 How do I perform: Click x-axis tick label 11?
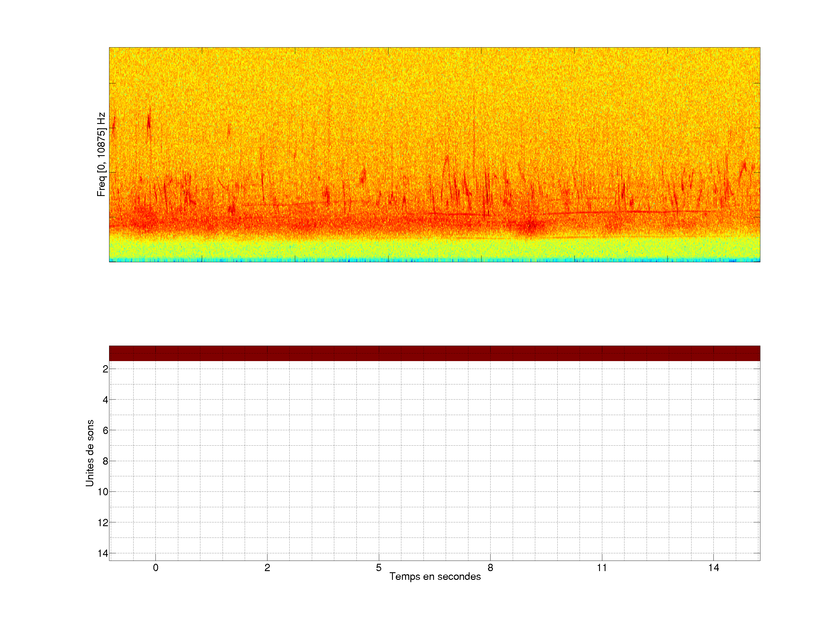(602, 568)
